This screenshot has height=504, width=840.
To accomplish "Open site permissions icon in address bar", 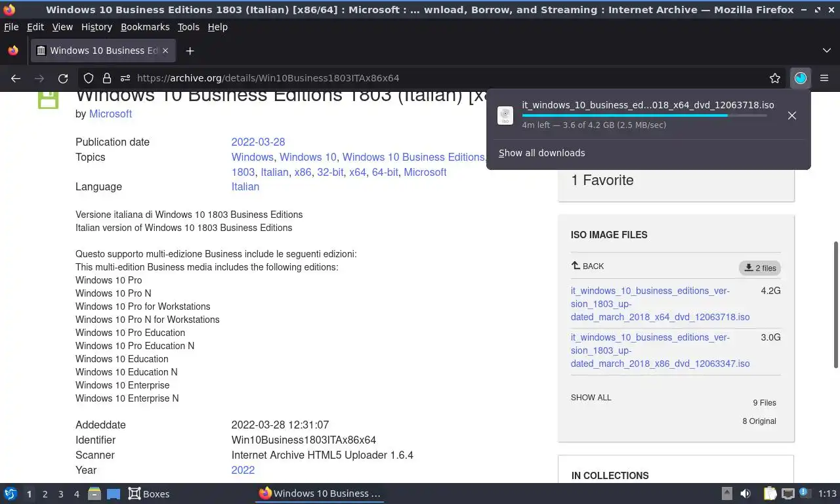I will tap(125, 78).
